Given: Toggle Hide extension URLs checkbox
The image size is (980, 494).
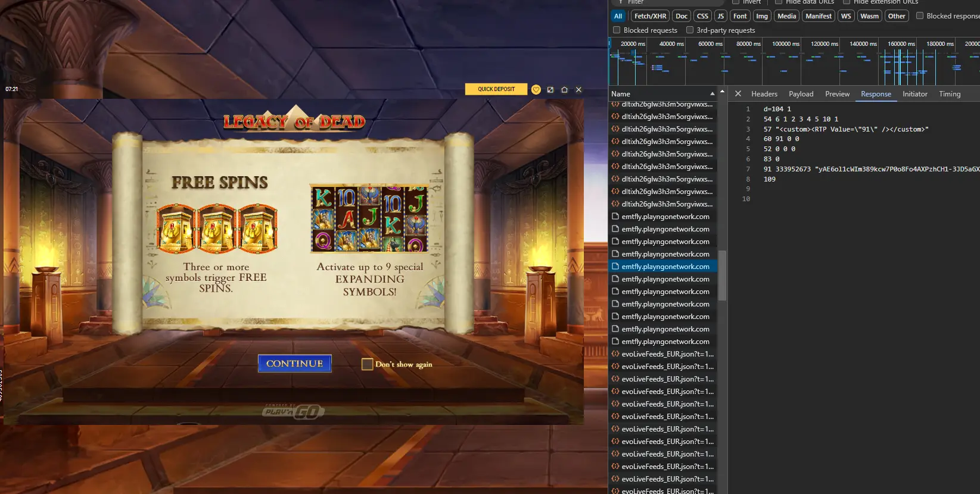Looking at the screenshot, I should 847,2.
